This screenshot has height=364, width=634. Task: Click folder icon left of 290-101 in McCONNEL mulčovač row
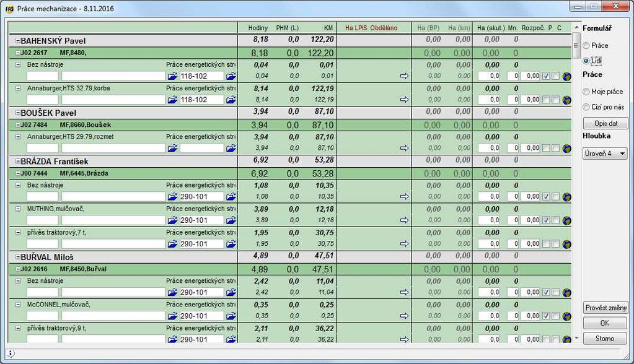click(x=172, y=316)
